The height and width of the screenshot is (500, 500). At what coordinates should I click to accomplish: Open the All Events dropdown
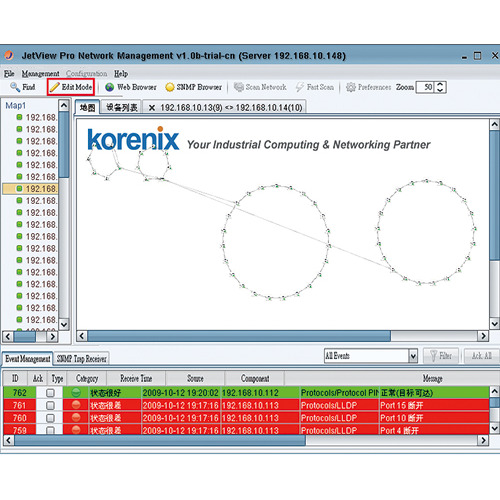pyautogui.click(x=413, y=356)
